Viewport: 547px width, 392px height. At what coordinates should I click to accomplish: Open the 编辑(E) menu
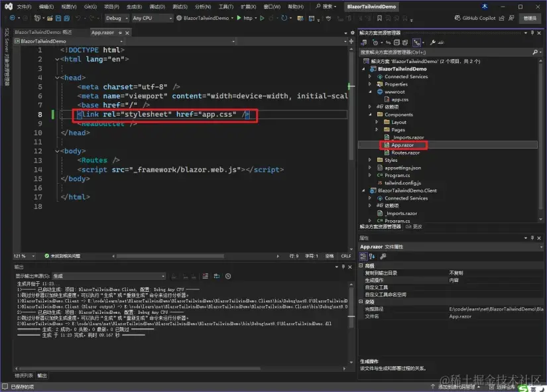[46, 7]
